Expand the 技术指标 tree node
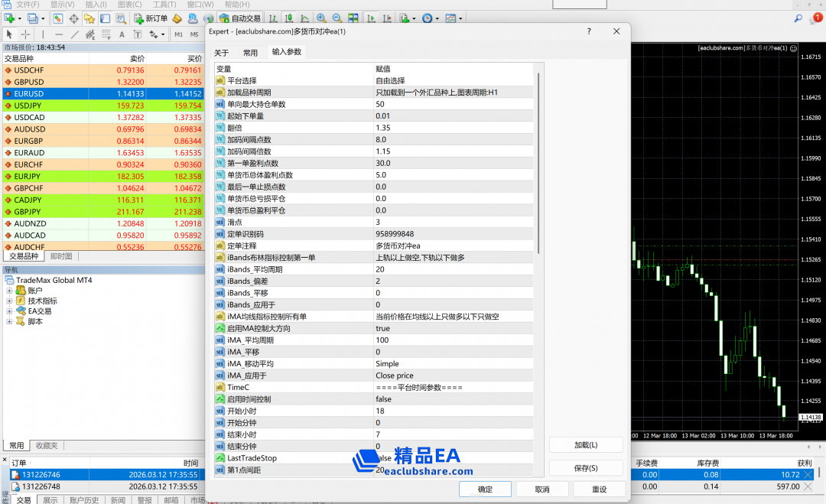The height and width of the screenshot is (504, 826). [10, 301]
